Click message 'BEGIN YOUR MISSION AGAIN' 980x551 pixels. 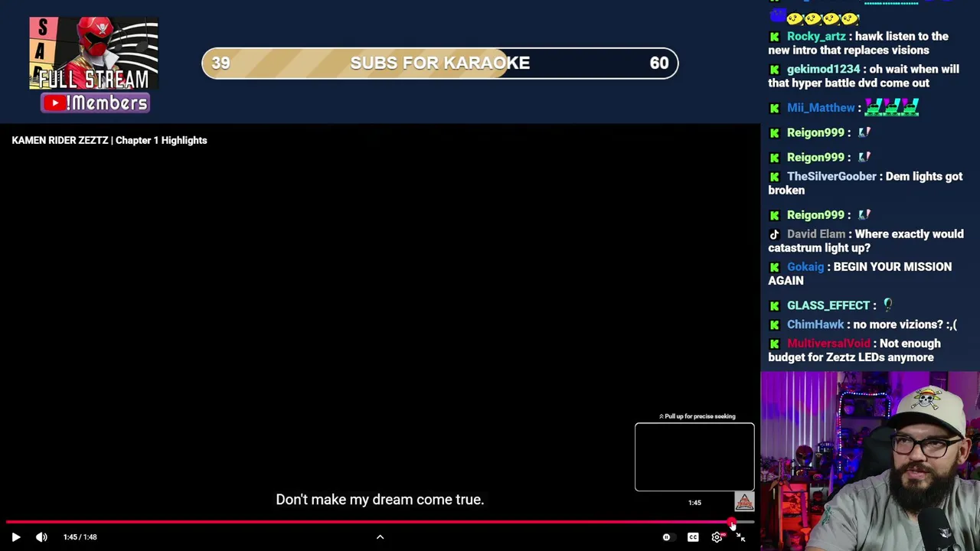tap(860, 274)
